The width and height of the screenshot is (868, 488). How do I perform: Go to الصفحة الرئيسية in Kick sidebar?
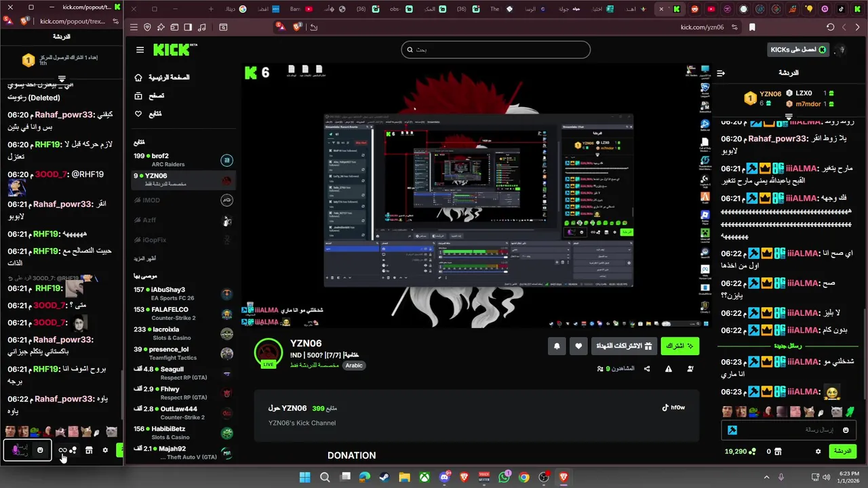coord(163,78)
